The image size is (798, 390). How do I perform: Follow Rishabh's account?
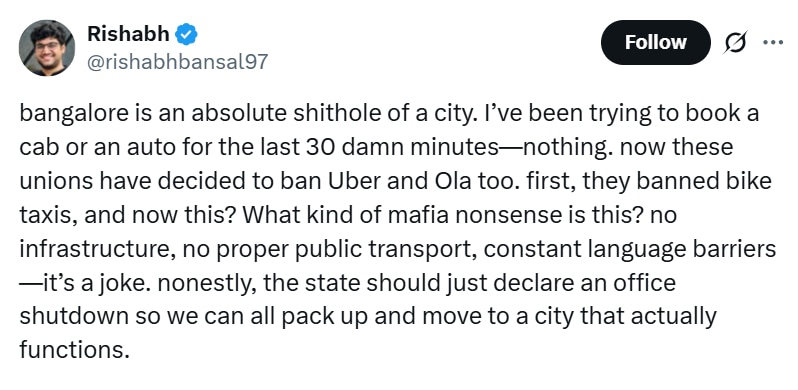[656, 42]
